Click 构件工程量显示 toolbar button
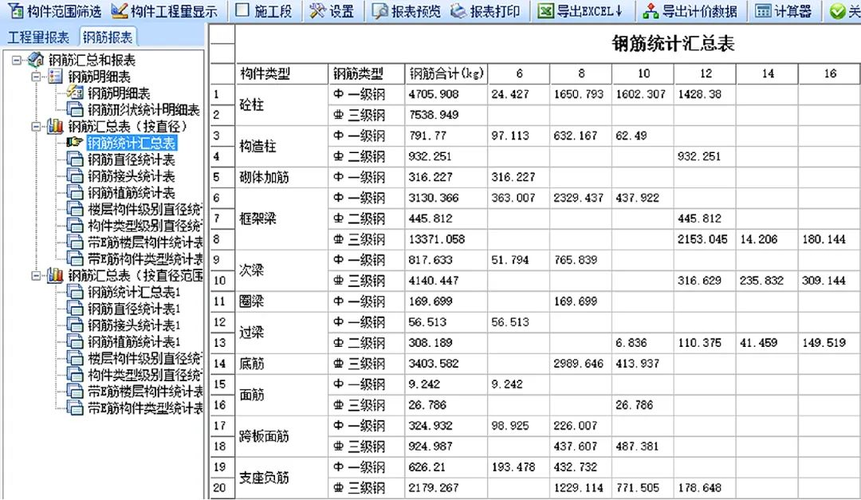The width and height of the screenshot is (861, 500). coord(164,10)
